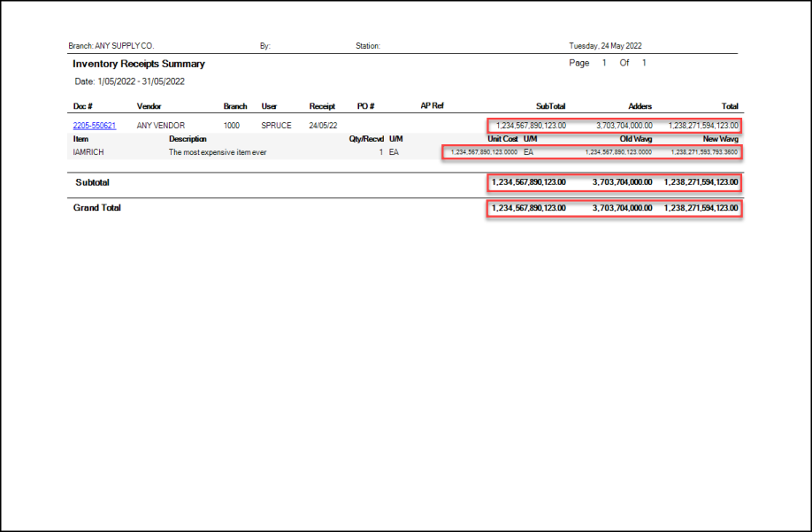812x532 pixels.
Task: Click the 'Unit Cost' sub-header label
Action: pos(502,139)
